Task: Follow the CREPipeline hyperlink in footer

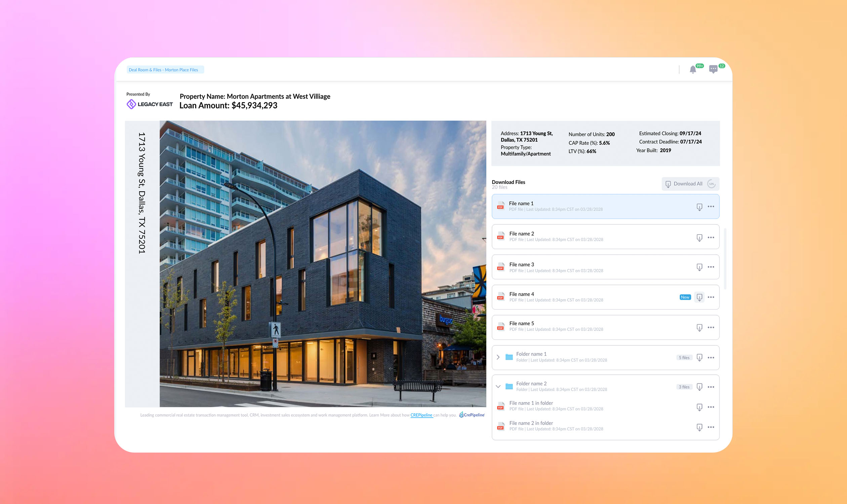Action: pyautogui.click(x=421, y=415)
